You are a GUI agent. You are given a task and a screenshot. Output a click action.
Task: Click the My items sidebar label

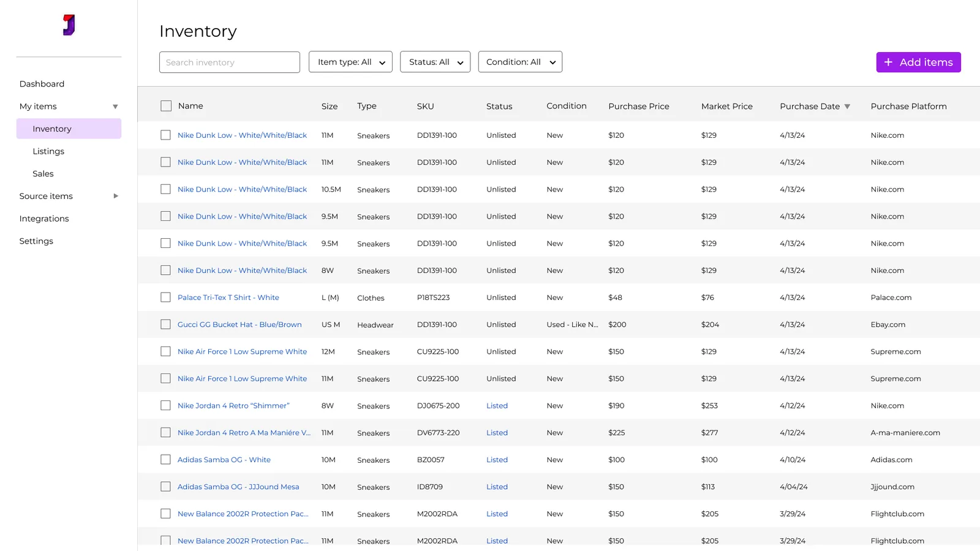click(38, 107)
